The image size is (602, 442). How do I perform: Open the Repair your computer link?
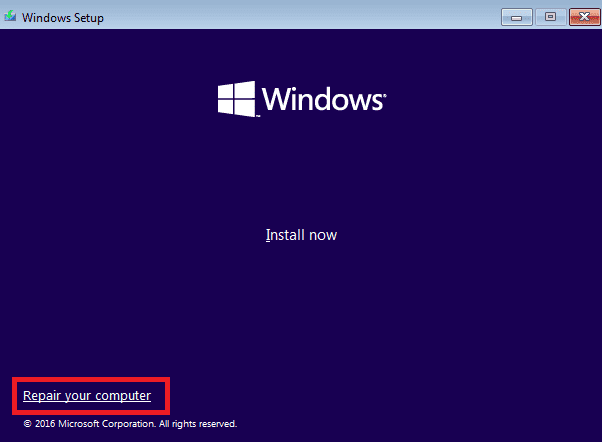click(x=87, y=396)
